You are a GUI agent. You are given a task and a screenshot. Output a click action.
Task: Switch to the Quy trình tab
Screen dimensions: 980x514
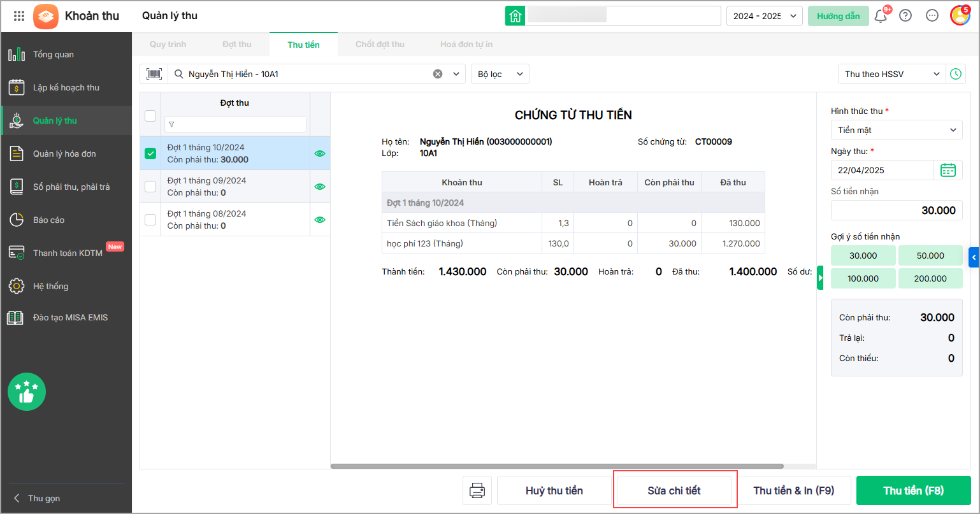[x=168, y=45]
